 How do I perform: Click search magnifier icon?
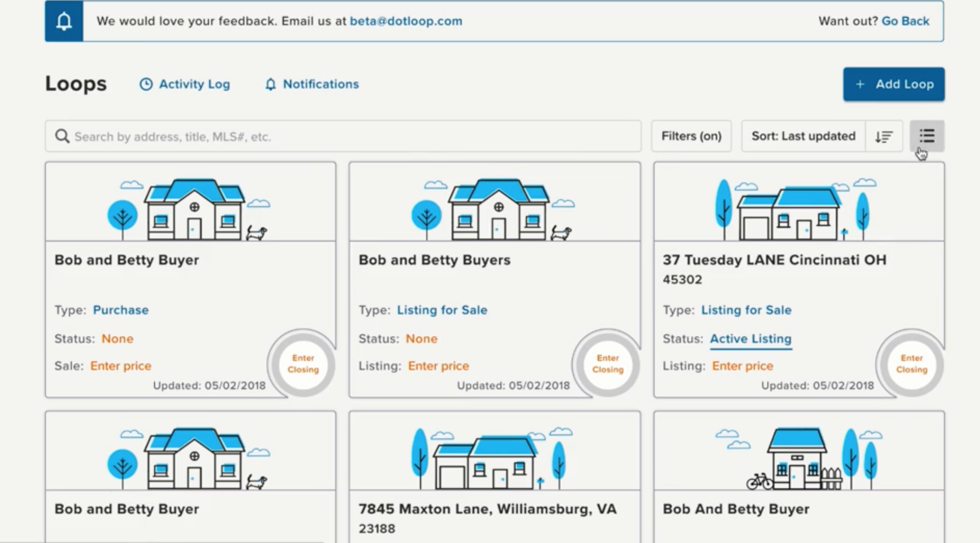(62, 136)
